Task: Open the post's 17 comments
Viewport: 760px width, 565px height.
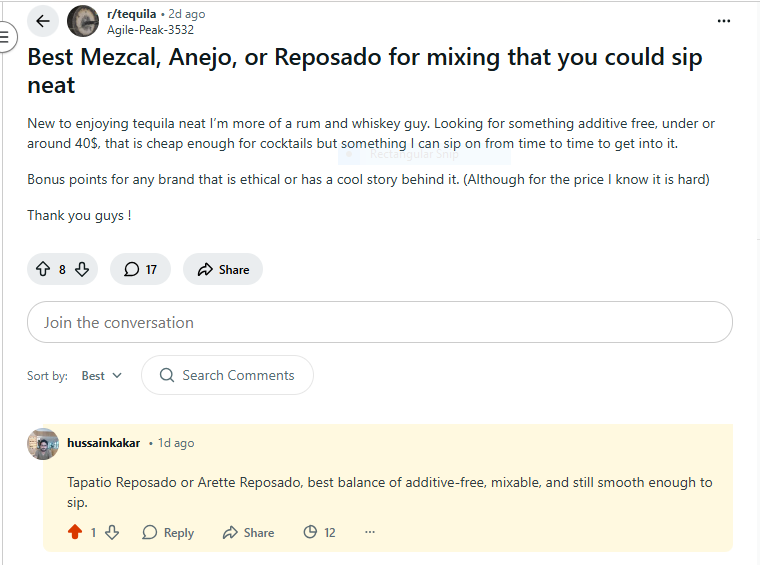Action: click(x=141, y=269)
